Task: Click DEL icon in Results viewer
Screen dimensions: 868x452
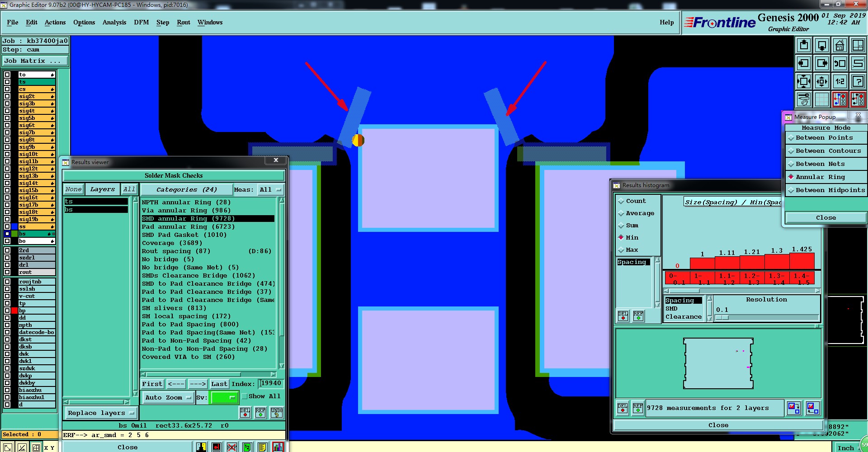Action: 245,412
